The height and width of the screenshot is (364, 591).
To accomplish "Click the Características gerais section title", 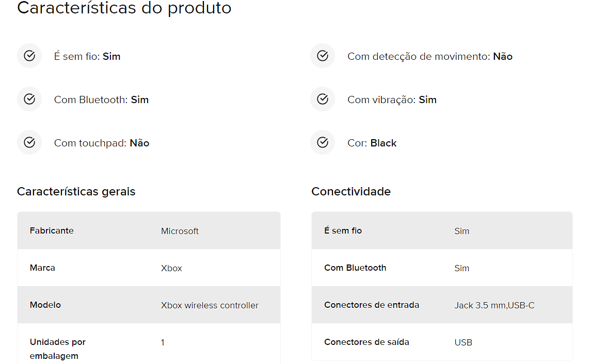I will [76, 192].
